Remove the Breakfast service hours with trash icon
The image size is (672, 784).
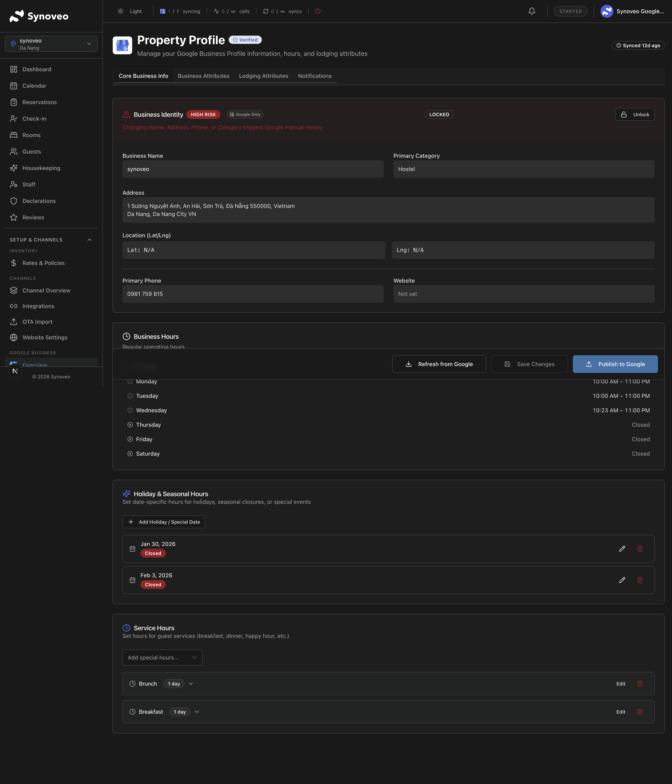point(639,712)
